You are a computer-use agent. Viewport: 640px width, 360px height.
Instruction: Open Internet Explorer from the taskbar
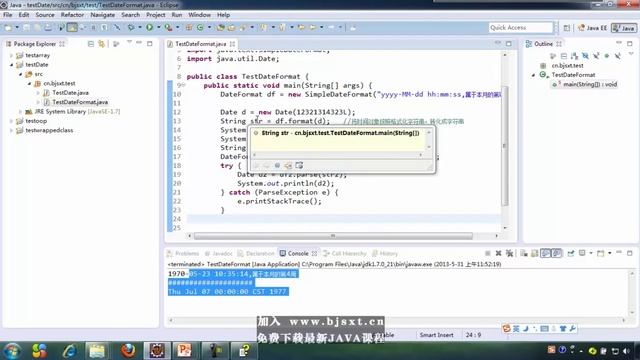pos(70,351)
